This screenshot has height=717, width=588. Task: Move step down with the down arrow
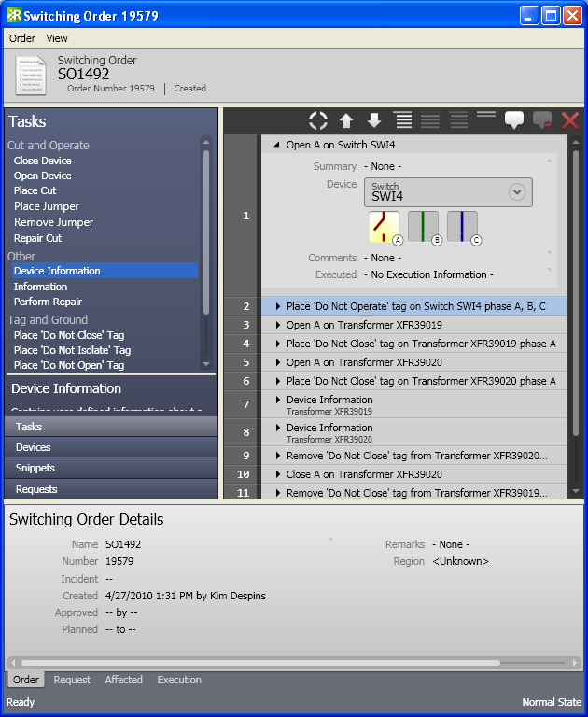pos(374,120)
